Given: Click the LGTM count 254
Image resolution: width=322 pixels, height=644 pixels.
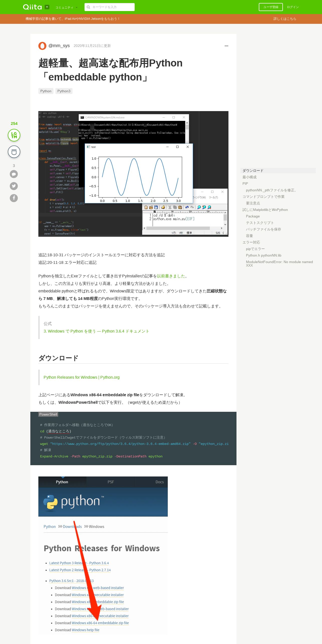Looking at the screenshot, I should click(14, 123).
